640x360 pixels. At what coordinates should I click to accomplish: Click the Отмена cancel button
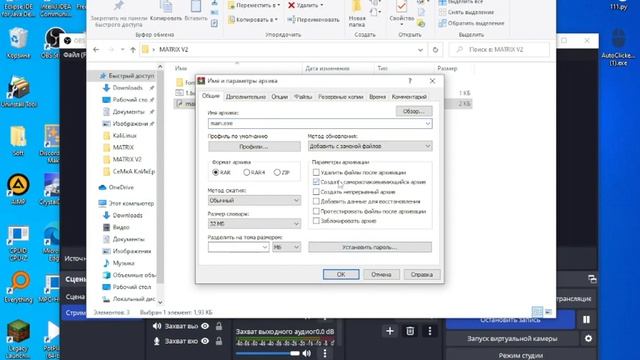381,274
